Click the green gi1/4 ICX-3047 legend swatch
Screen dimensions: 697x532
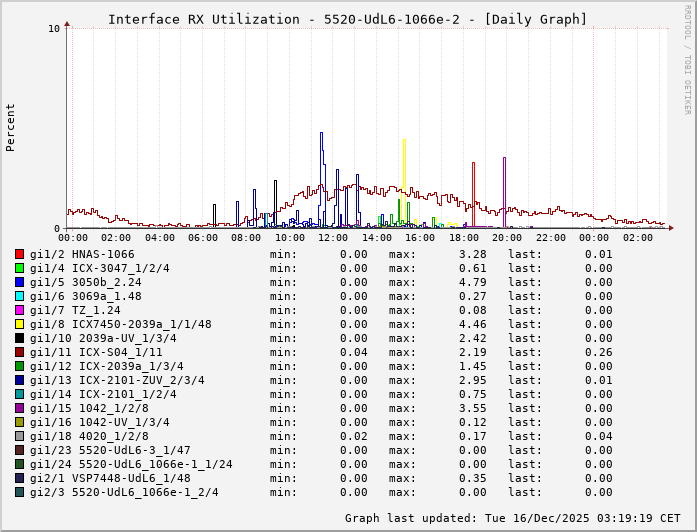coord(19,268)
